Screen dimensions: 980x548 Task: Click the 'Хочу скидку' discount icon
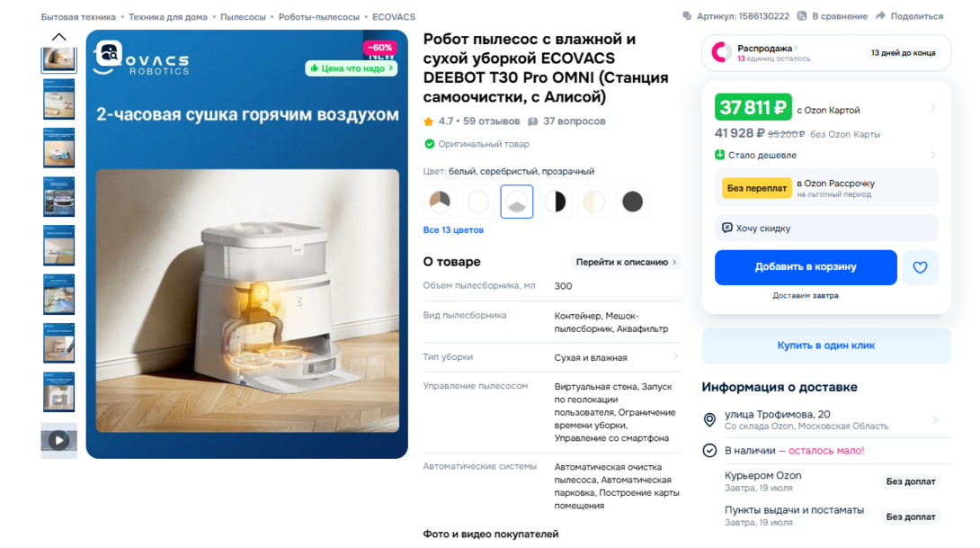(x=726, y=228)
